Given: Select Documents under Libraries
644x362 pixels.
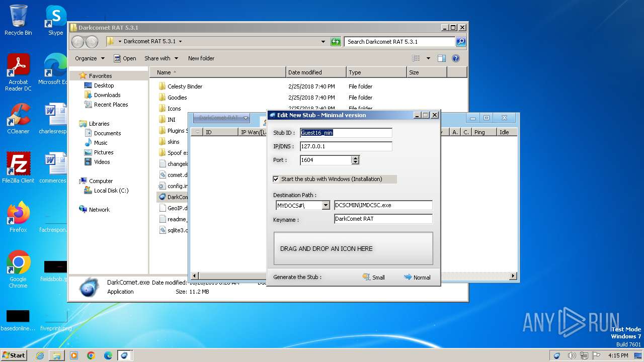Looking at the screenshot, I should point(107,133).
